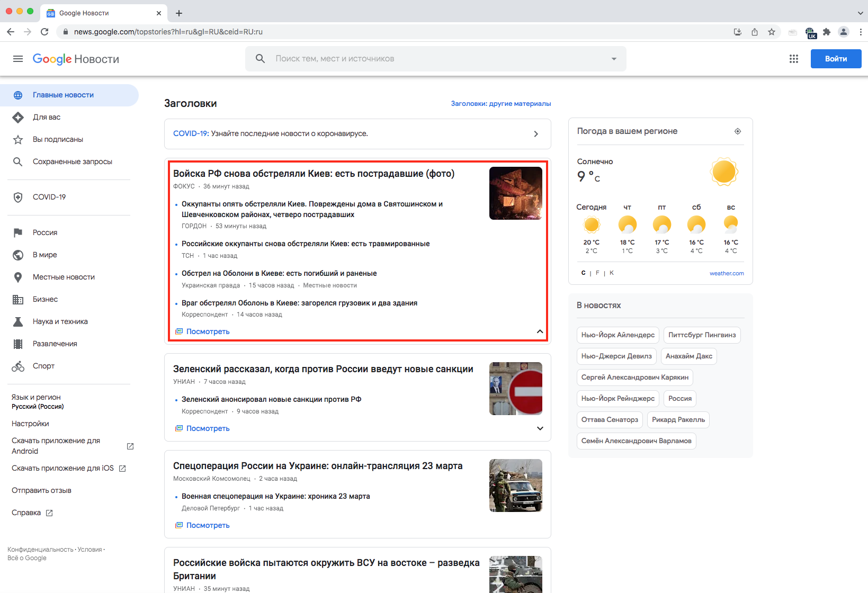Click Посмотреть under the Киев story

point(208,331)
